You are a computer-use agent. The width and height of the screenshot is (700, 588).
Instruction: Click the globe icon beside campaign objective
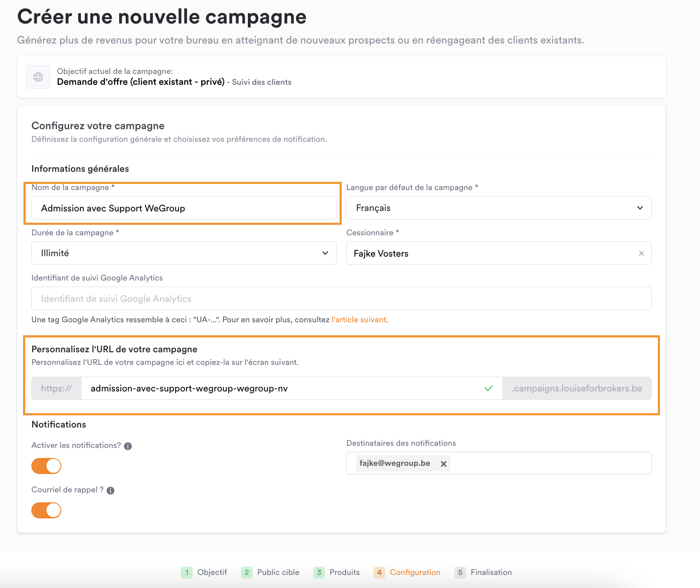coord(38,77)
